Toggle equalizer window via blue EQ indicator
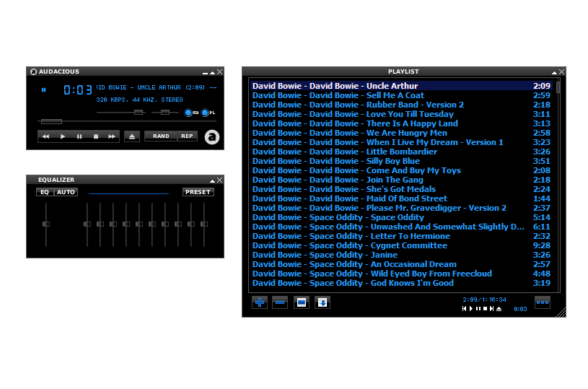This screenshot has width=588, height=389. pos(191,113)
